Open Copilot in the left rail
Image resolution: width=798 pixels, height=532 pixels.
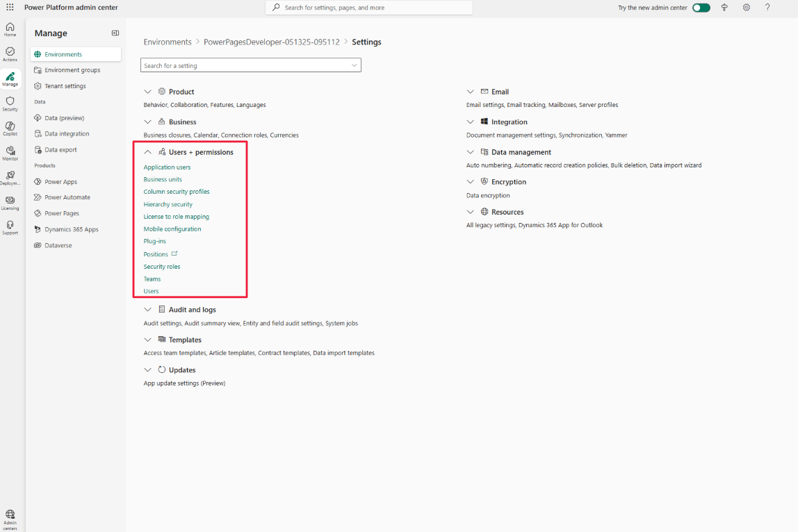pyautogui.click(x=10, y=128)
